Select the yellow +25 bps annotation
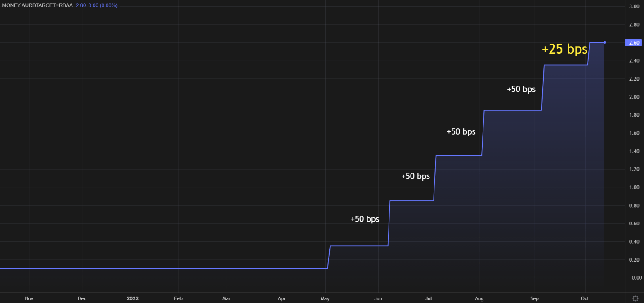 click(564, 49)
